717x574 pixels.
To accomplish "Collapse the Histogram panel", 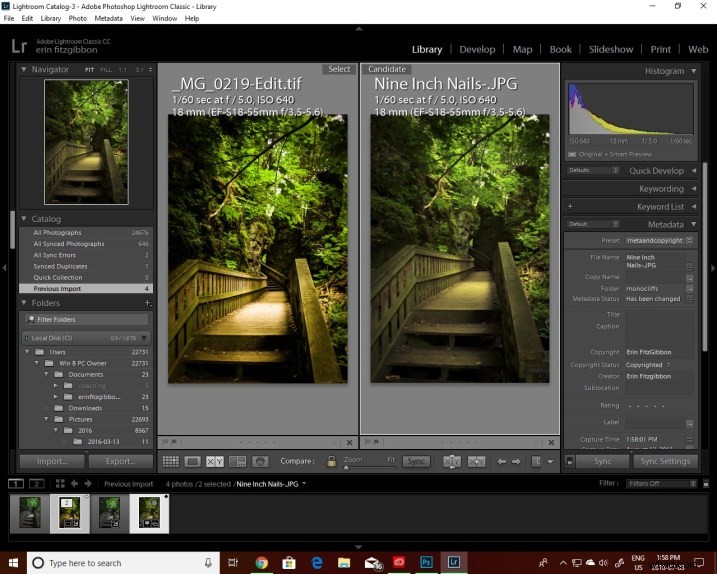I will [694, 71].
